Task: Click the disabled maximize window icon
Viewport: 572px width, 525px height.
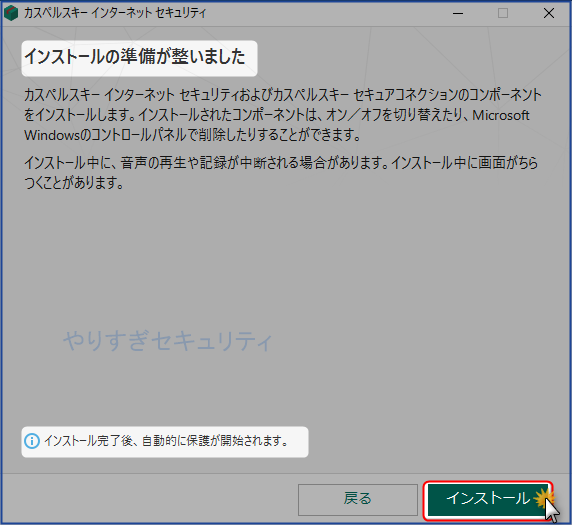Action: pos(503,13)
